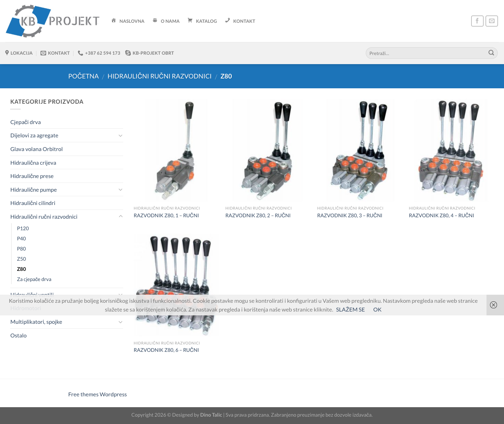This screenshot has width=504, height=424.
Task: Click the LOKACIJA link in the top bar
Action: point(19,53)
